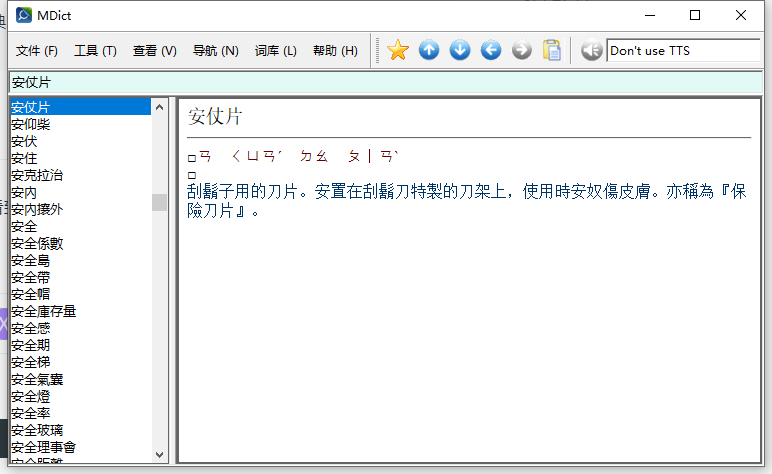
Task: Open the 词库 (L) menu
Action: [275, 51]
